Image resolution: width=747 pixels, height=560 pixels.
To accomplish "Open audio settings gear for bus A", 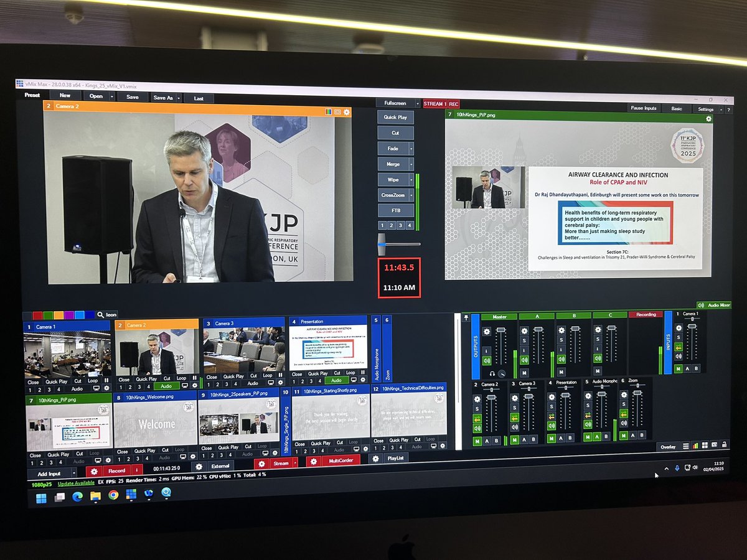I will pos(524,331).
